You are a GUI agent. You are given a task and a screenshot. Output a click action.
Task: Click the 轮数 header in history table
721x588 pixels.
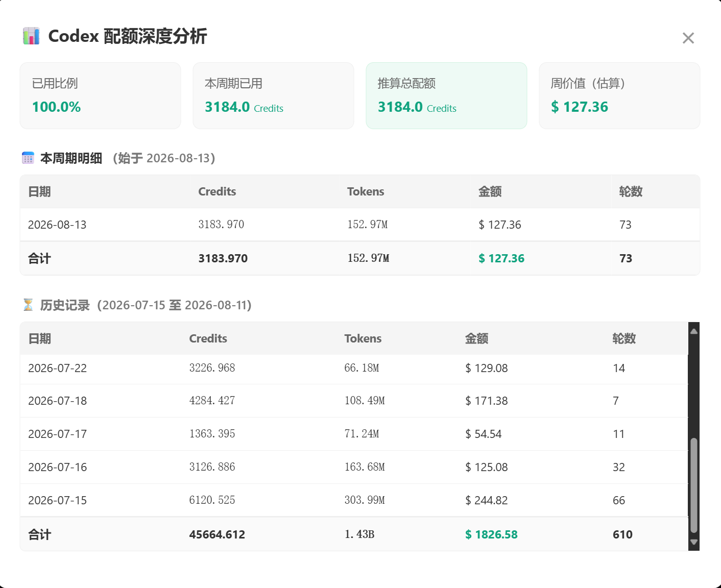tap(624, 339)
